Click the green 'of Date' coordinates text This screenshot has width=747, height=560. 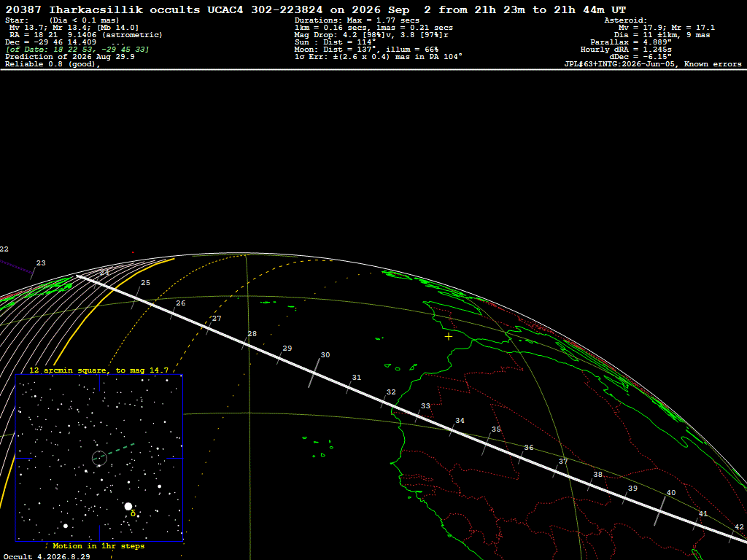click(x=77, y=50)
